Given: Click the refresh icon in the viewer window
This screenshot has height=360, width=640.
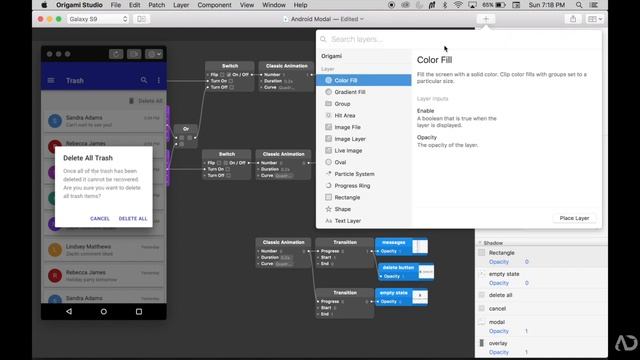Looking at the screenshot, I should (x=116, y=54).
